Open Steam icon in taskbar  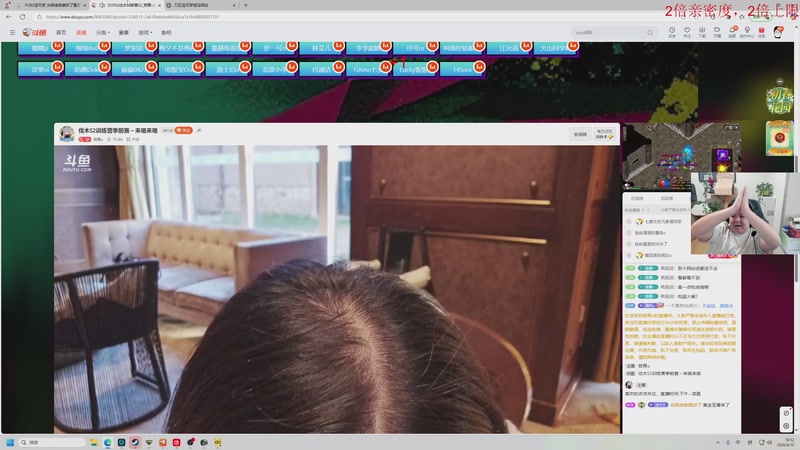pos(135,442)
